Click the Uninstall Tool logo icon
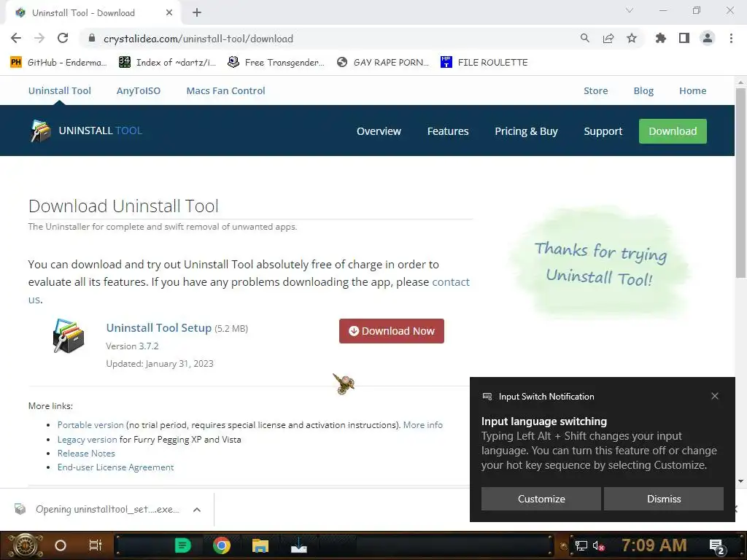Viewport: 747px width, 560px height. 41,131
